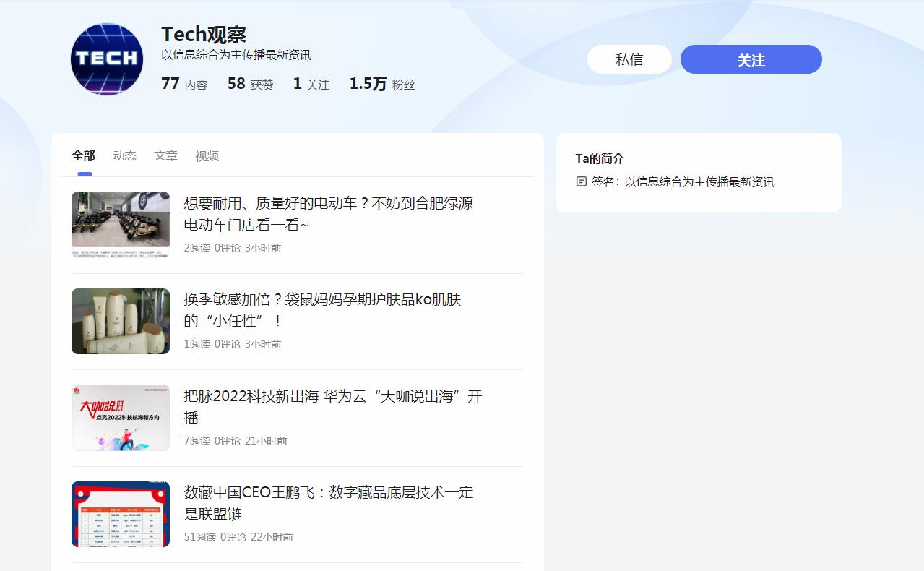Open article 数藏中国CEO王鹏飞
924x571 pixels.
tap(329, 503)
